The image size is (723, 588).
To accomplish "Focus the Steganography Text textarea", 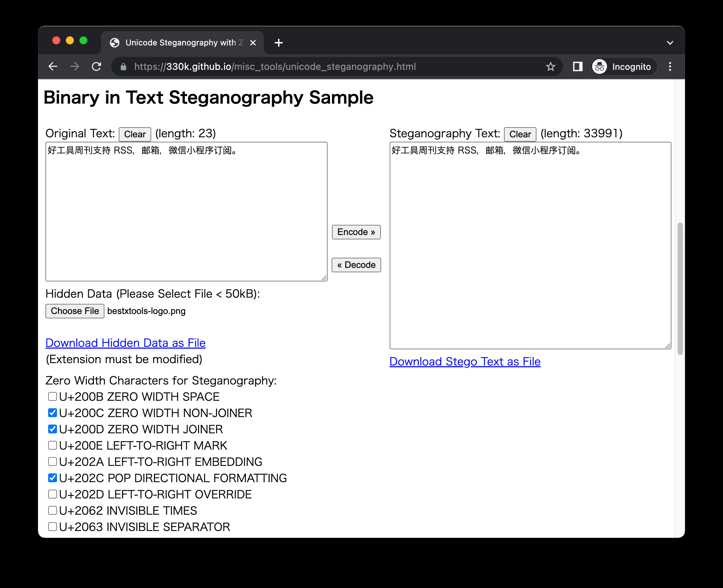I will [x=530, y=246].
